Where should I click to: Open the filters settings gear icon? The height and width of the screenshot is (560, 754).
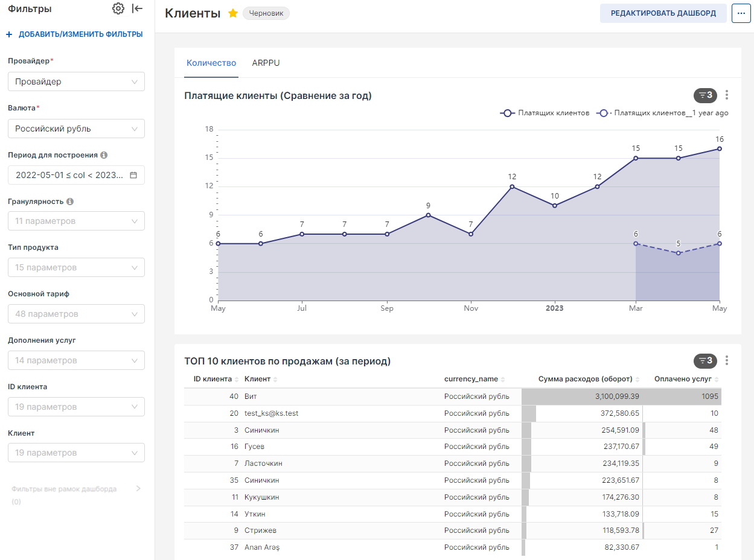(118, 8)
